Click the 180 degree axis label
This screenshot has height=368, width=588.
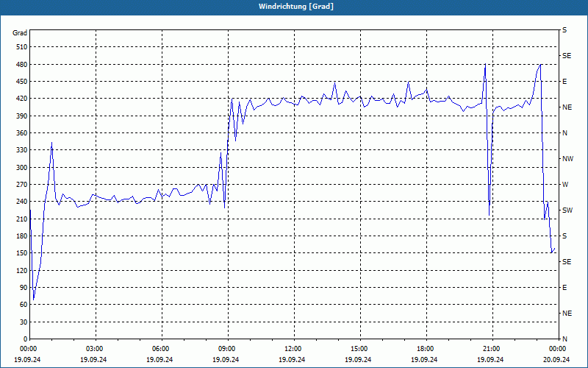(22, 236)
